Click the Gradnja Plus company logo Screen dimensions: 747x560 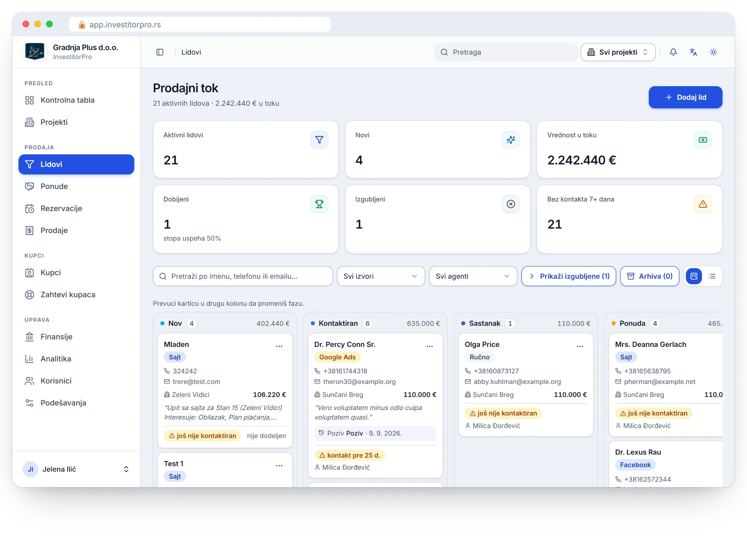pyautogui.click(x=35, y=52)
